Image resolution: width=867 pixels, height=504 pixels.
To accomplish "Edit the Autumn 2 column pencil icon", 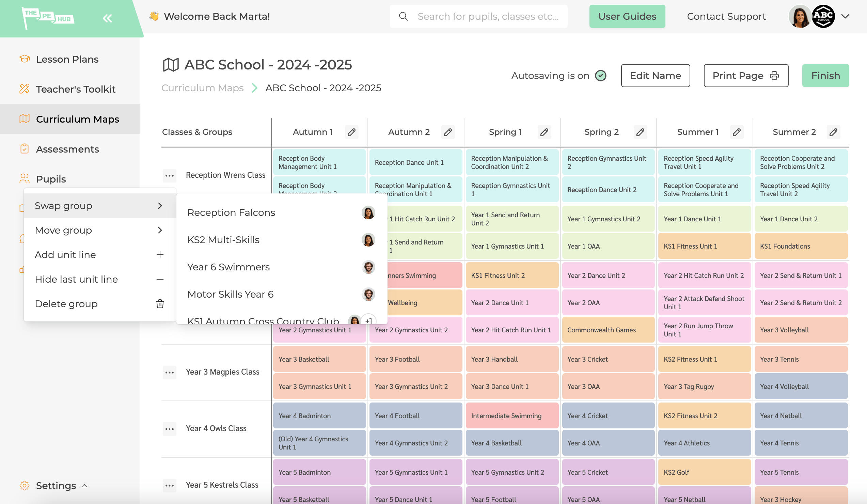I will coord(447,132).
